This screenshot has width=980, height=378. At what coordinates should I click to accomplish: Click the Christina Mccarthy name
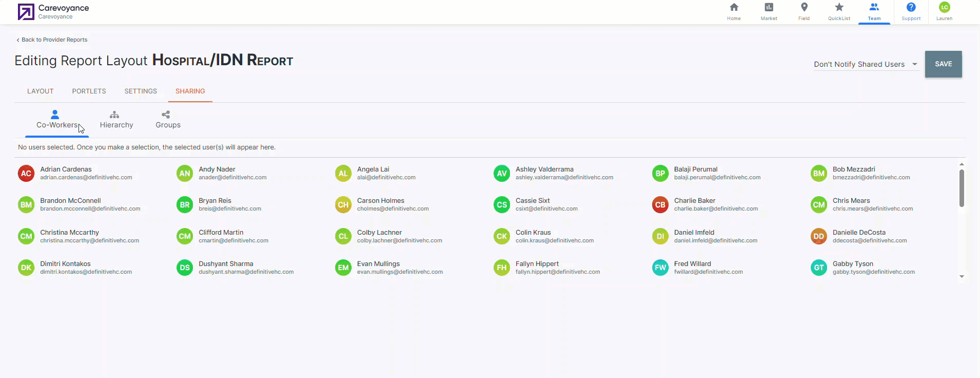pyautogui.click(x=70, y=233)
